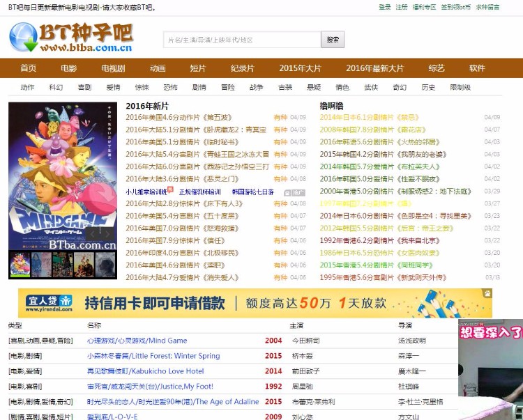Image resolution: width=523 pixels, height=420 pixels.
Task: Open movie link 《第五波》
Action: [x=179, y=117]
